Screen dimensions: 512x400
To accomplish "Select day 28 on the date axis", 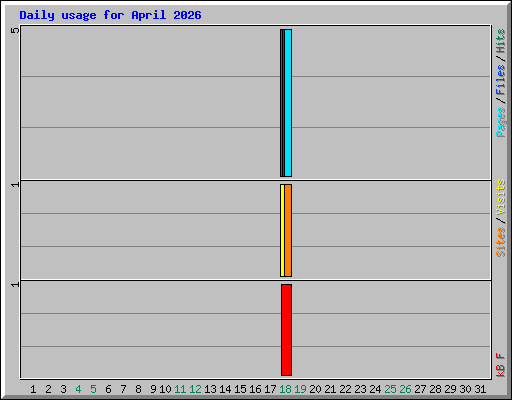I will 435,389.
